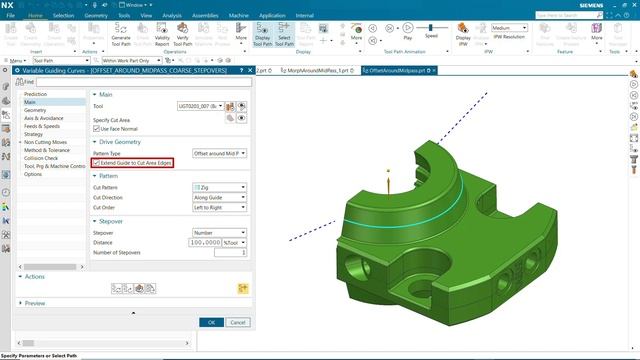
Task: Click the clock history icon in left sidebar
Action: coord(6,192)
